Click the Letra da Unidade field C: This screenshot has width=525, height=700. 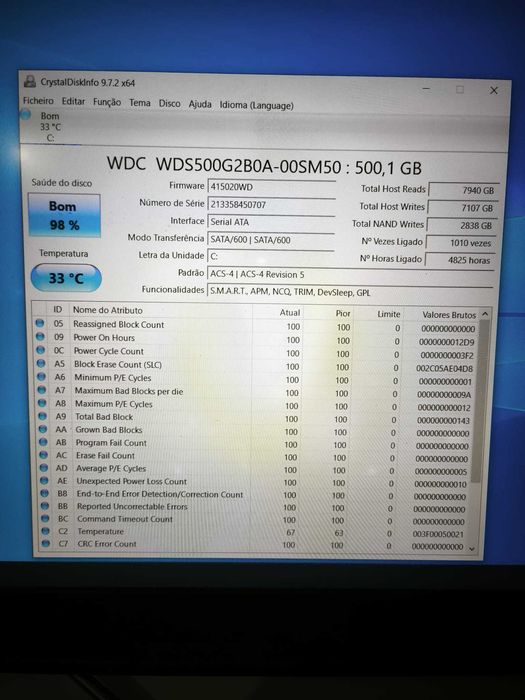tap(271, 257)
